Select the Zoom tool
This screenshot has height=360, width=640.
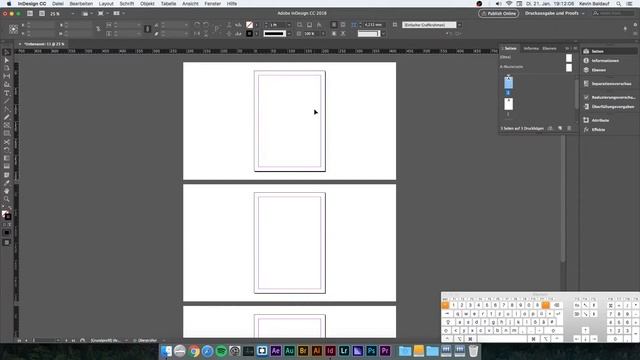pos(7,199)
